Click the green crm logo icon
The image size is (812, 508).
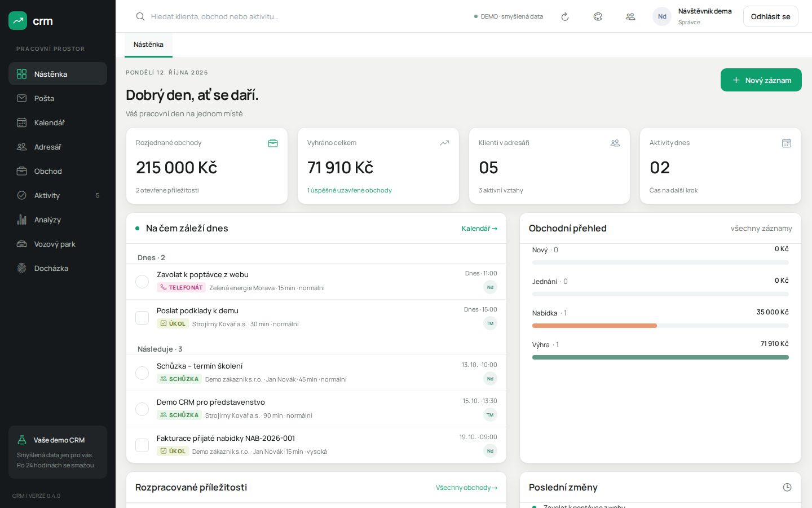(18, 21)
